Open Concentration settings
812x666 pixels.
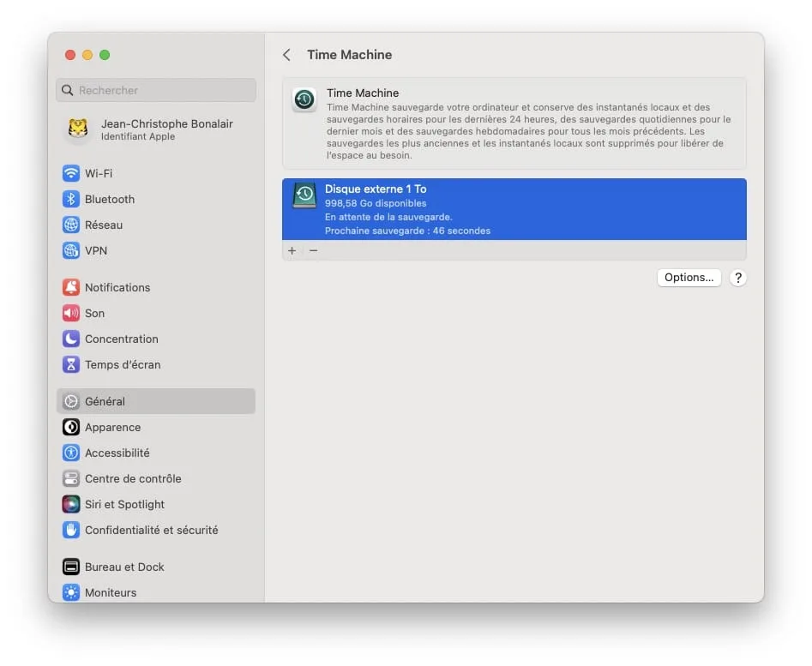point(156,339)
